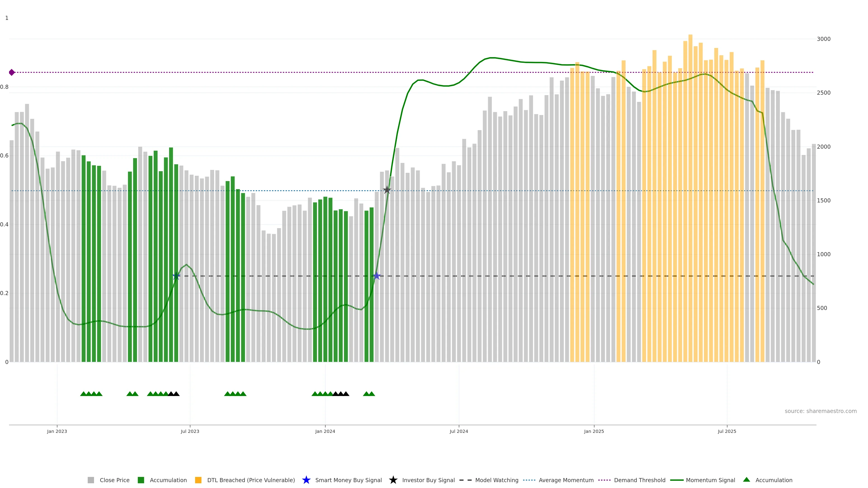Click the orange DTL Breached legend swatch
The height and width of the screenshot is (488, 868).
point(198,480)
